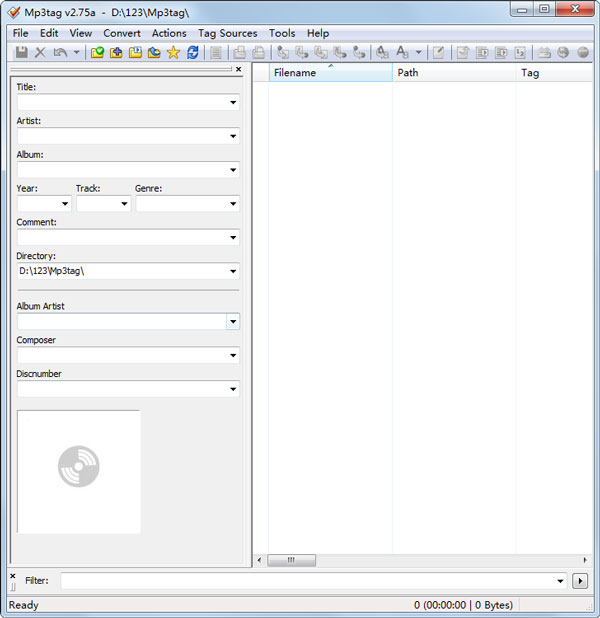
Task: Expand the Comment field dropdown
Action: 233,238
